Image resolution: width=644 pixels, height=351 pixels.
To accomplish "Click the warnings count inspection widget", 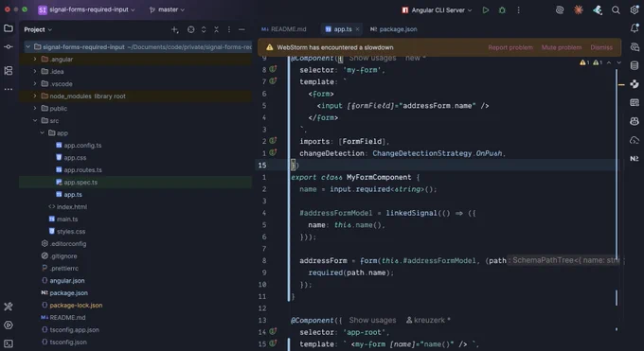I will 591,62.
